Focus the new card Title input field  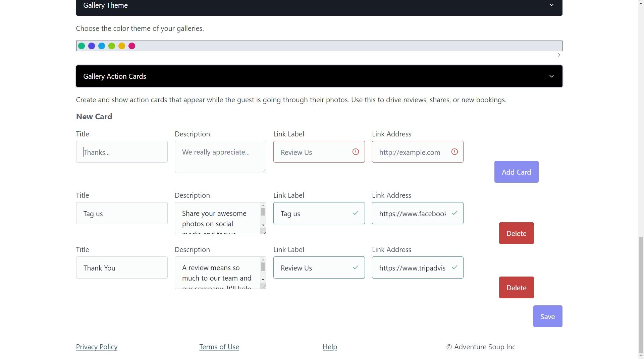122,152
